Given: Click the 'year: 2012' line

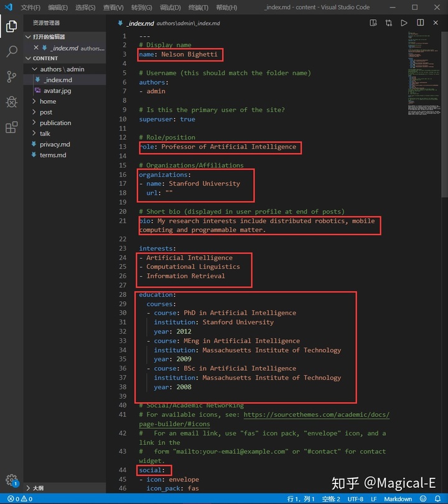Looking at the screenshot, I should (172, 332).
